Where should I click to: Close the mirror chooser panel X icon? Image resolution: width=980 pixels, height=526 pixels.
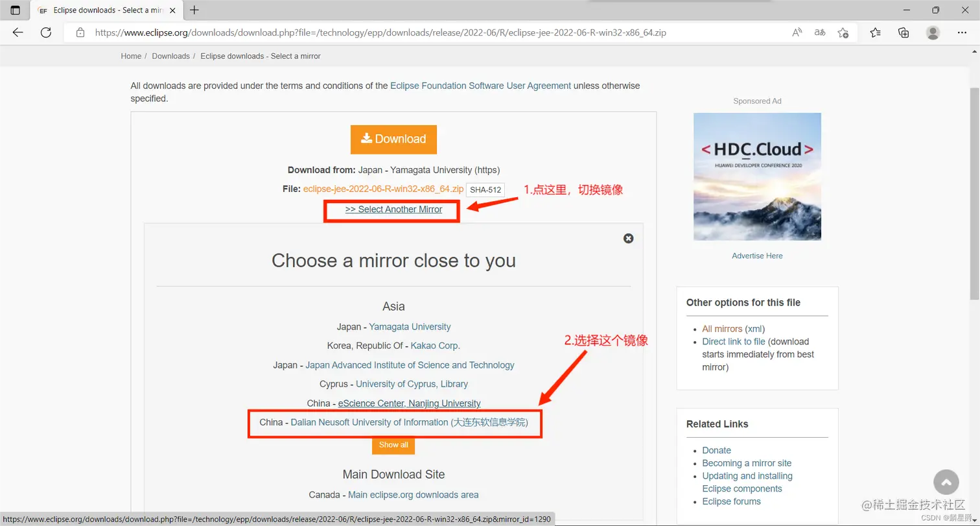coord(628,238)
